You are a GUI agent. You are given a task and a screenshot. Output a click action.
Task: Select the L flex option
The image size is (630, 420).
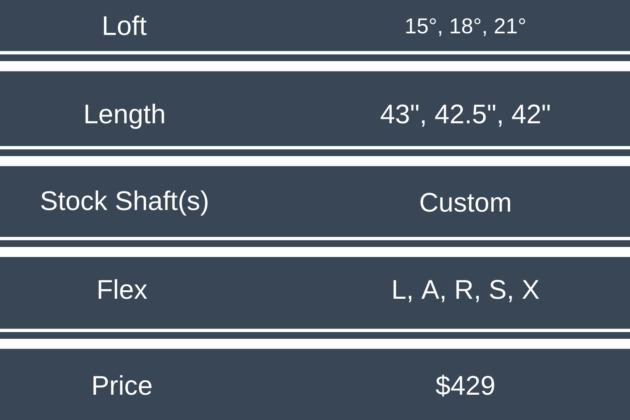[x=399, y=290]
